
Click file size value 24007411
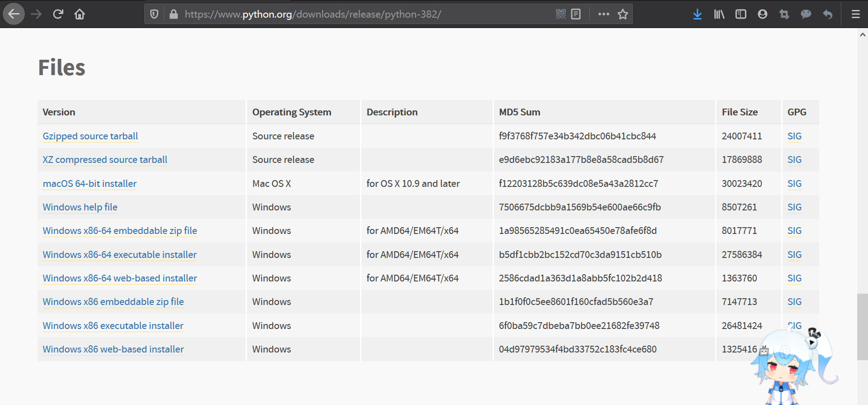click(x=742, y=136)
